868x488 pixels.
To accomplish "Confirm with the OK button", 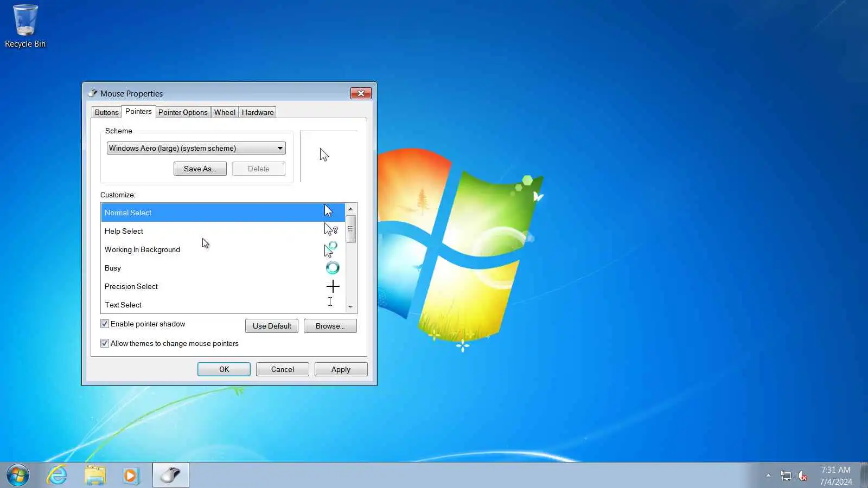I will [x=224, y=369].
